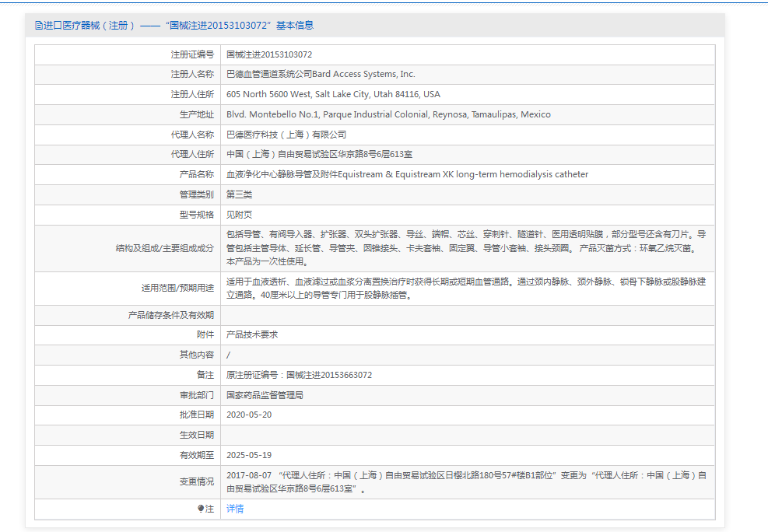This screenshot has height=532, width=768.
Task: Select the 产品名称 label
Action: click(x=197, y=174)
